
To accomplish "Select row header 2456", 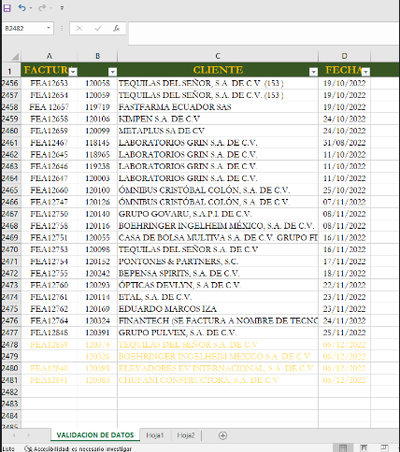I will pos(10,83).
